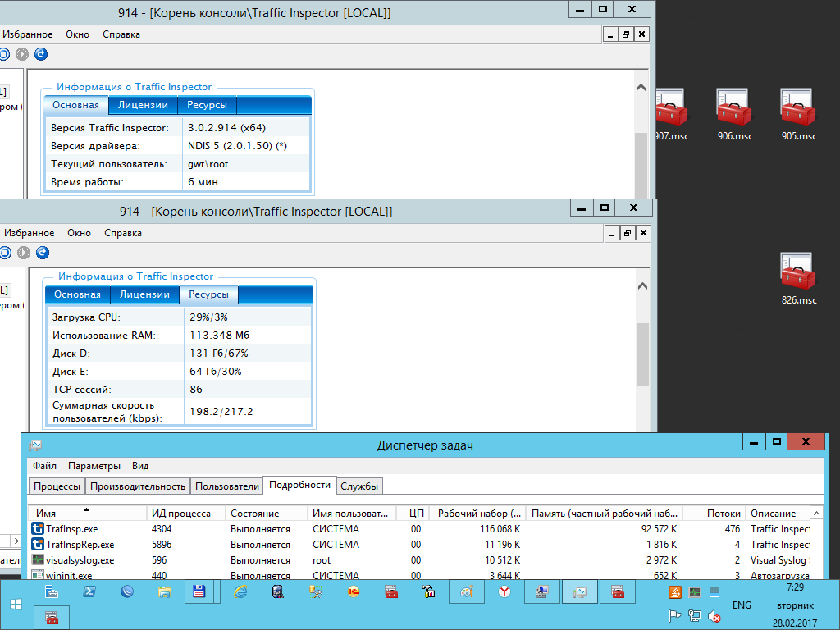This screenshot has width=840, height=630.
Task: Click the ENG language indicator
Action: click(x=742, y=605)
